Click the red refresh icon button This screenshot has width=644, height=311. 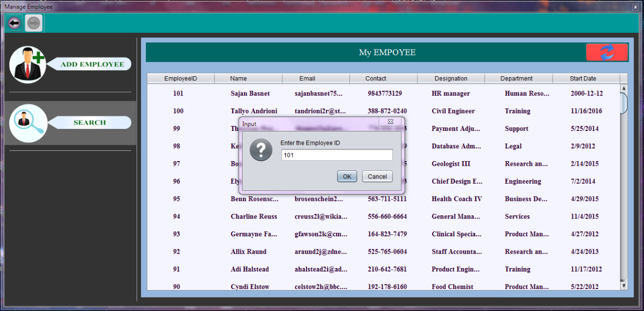(x=607, y=52)
